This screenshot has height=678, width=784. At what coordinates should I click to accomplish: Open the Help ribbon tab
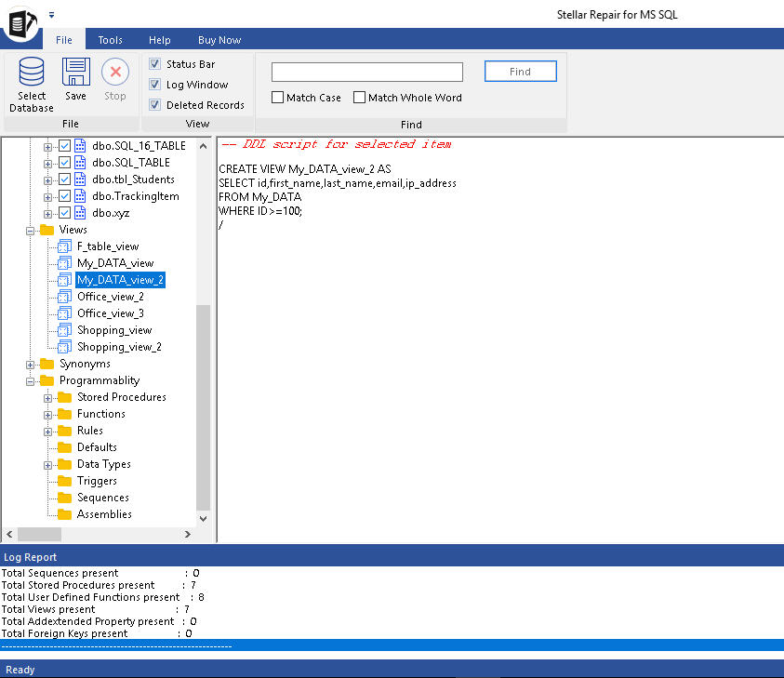click(x=160, y=40)
